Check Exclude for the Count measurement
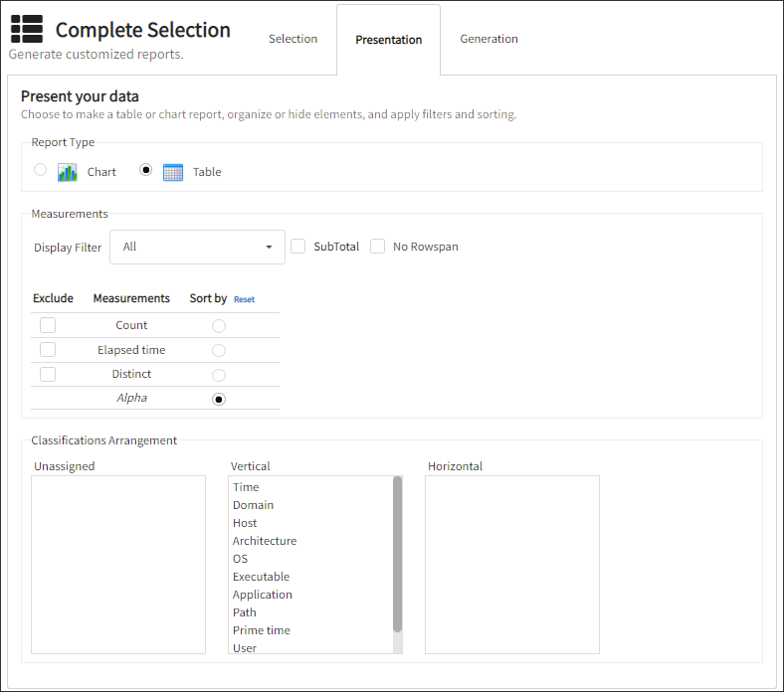Viewport: 784px width, 692px height. pyautogui.click(x=48, y=325)
